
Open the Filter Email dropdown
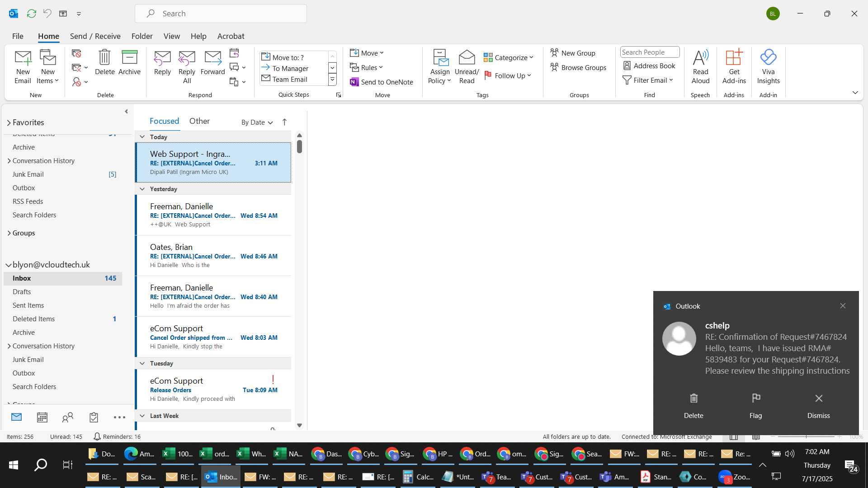648,80
